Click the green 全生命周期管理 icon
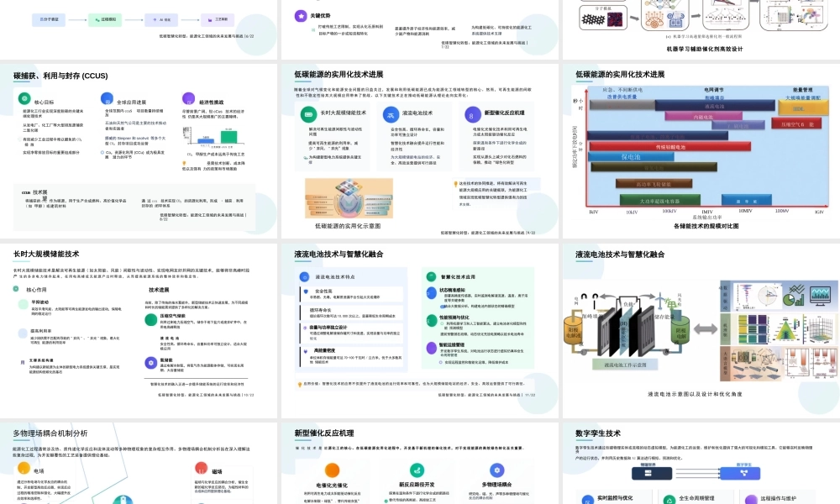Image resolution: width=840 pixels, height=504 pixels. click(x=669, y=500)
